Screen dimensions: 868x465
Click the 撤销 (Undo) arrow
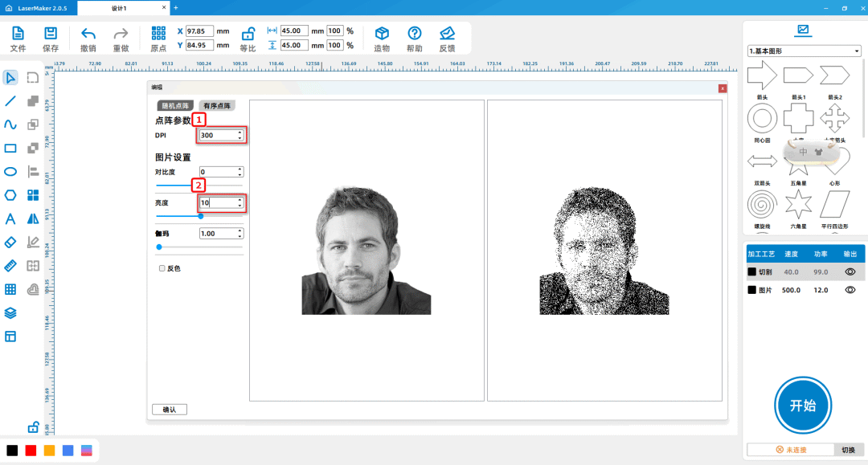coord(88,34)
